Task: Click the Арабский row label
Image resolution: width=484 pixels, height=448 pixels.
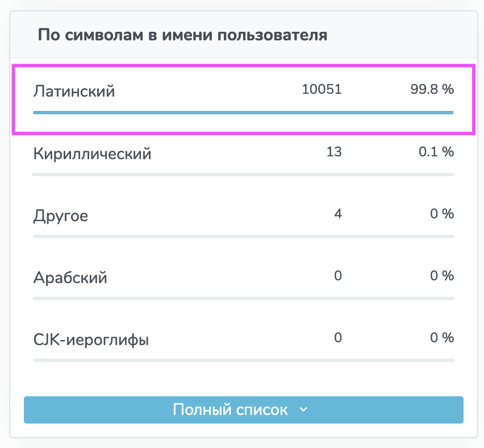Action: tap(70, 279)
